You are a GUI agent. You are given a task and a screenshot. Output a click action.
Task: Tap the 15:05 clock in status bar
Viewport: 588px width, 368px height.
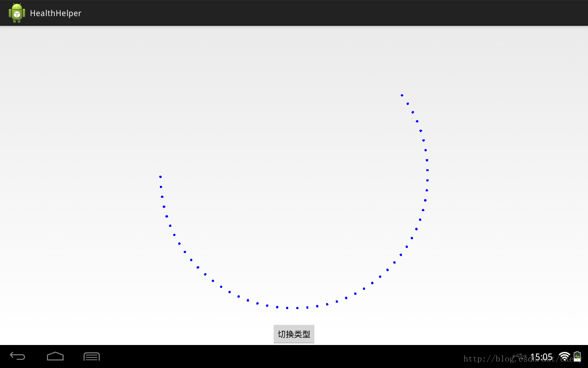tap(542, 357)
